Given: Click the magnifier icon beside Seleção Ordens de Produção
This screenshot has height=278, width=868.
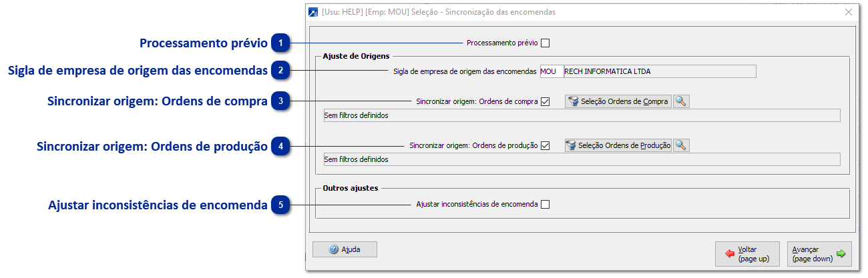Looking at the screenshot, I should pyautogui.click(x=681, y=145).
